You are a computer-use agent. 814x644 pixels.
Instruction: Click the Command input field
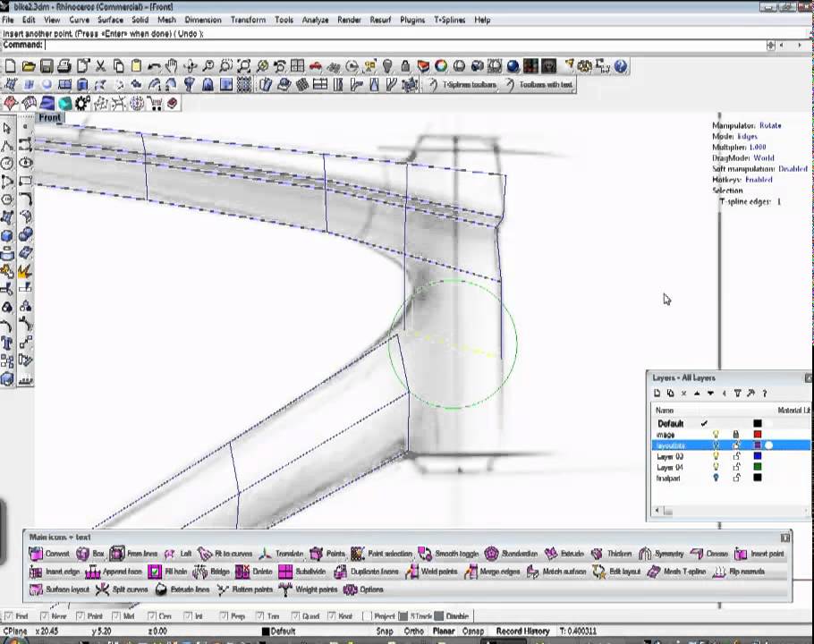[405, 45]
